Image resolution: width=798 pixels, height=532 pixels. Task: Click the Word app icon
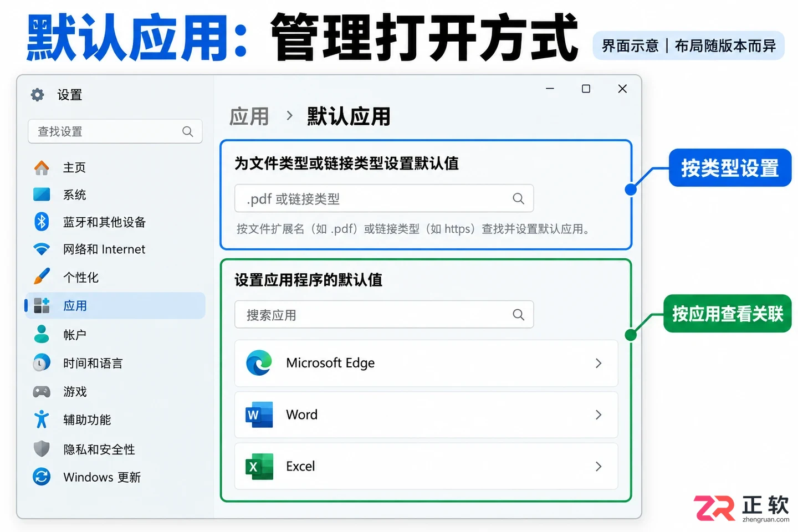click(x=259, y=415)
